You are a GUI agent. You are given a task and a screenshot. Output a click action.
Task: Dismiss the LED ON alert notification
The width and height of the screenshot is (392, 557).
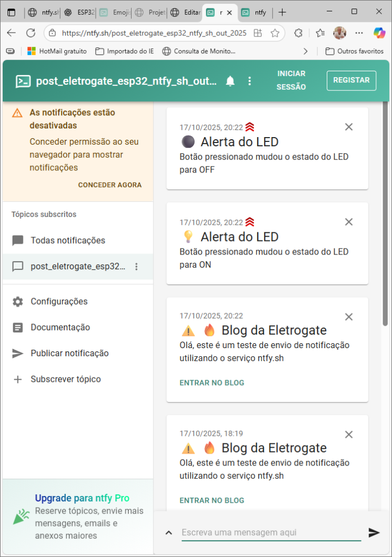pyautogui.click(x=349, y=222)
